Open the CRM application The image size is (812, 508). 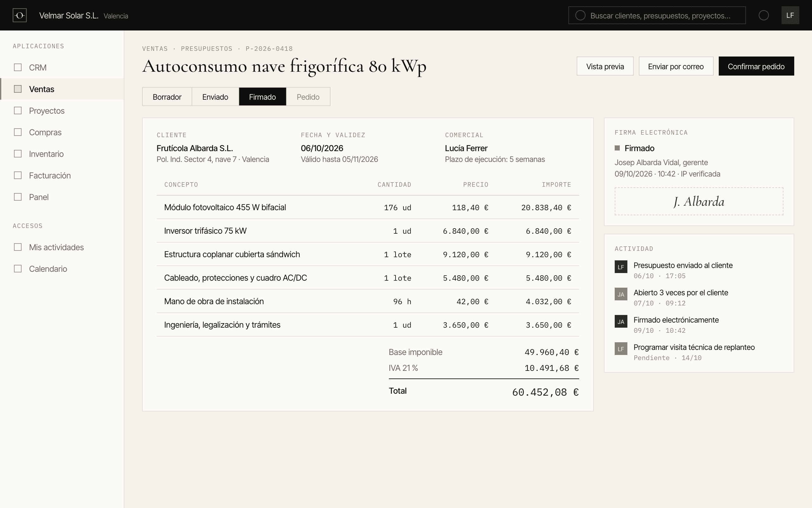62,68
